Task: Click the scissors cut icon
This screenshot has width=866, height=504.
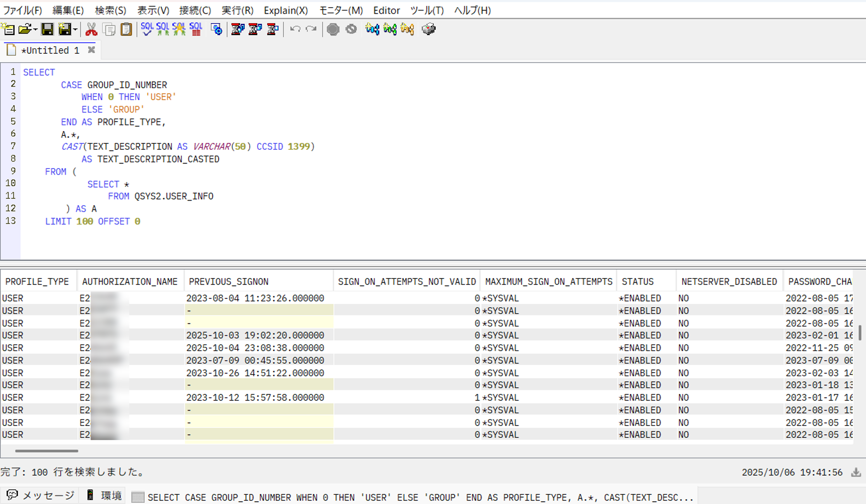Action: [x=91, y=29]
